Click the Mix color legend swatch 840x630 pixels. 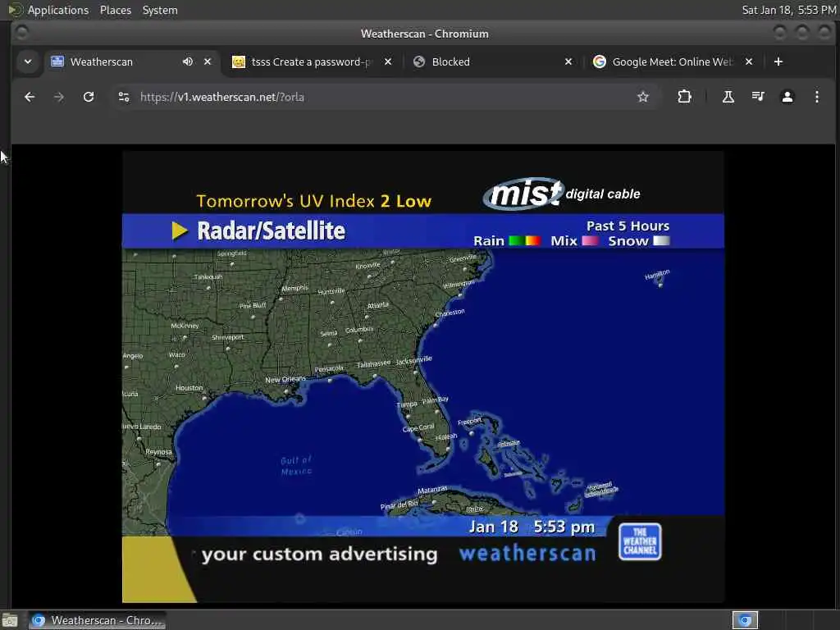[590, 240]
